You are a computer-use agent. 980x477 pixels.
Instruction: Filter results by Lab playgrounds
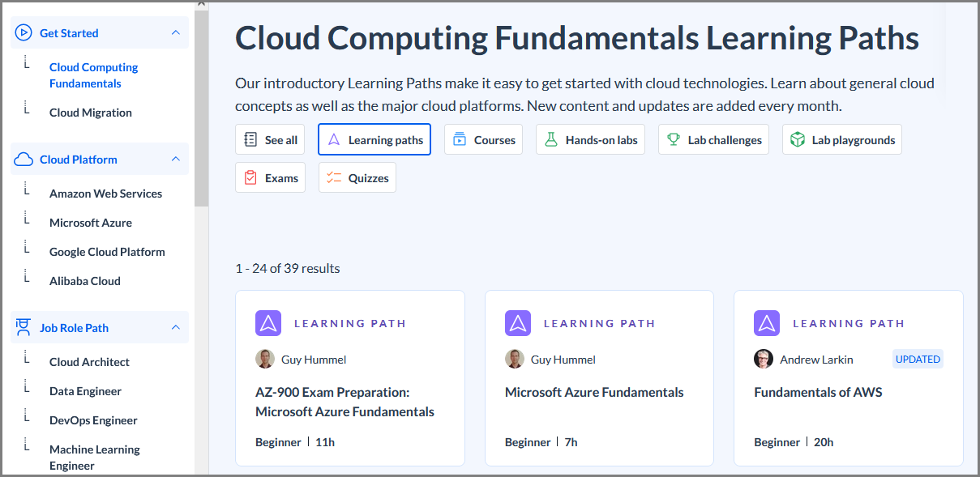coord(842,140)
